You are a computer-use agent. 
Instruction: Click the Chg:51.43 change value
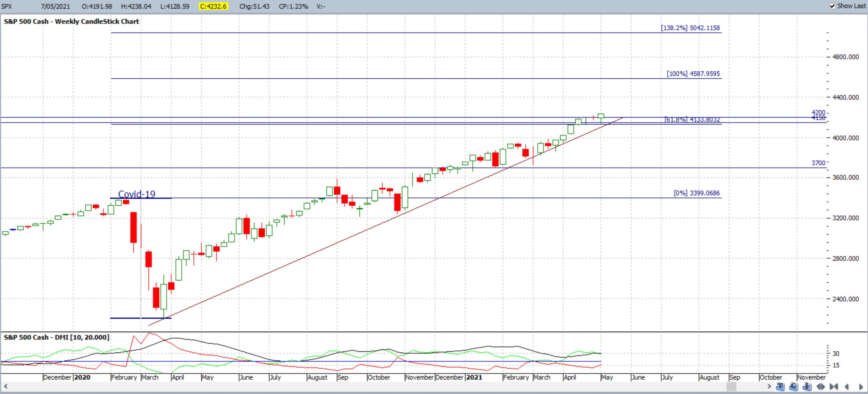[254, 6]
